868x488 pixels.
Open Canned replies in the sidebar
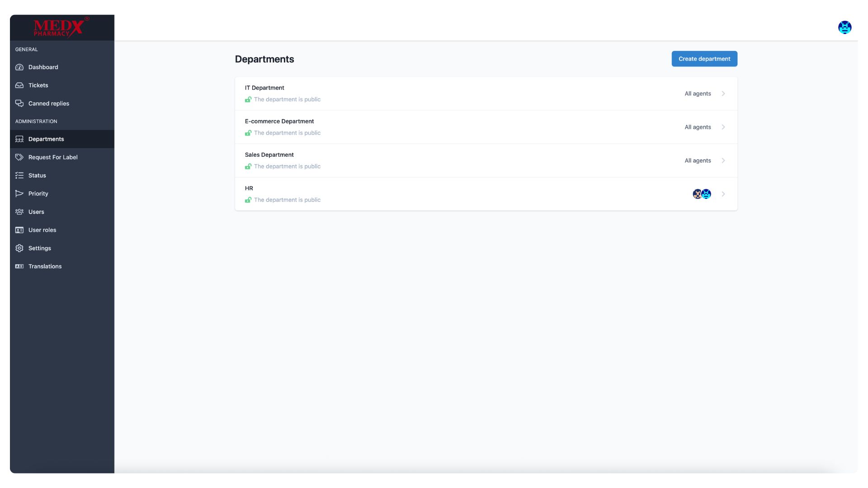coord(62,103)
